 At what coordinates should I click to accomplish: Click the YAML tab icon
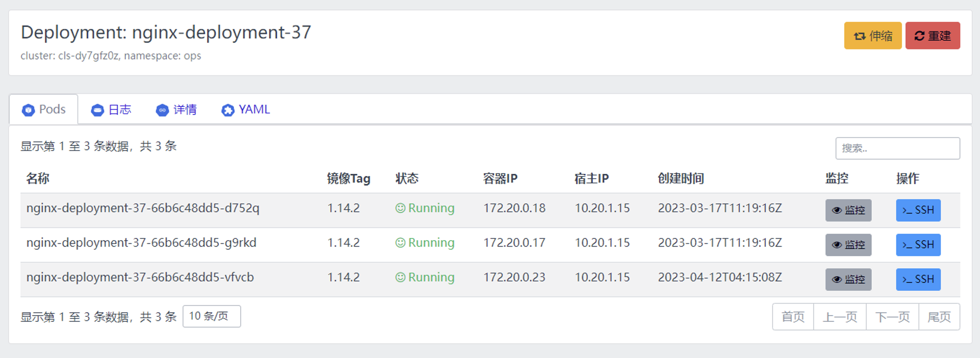click(228, 110)
